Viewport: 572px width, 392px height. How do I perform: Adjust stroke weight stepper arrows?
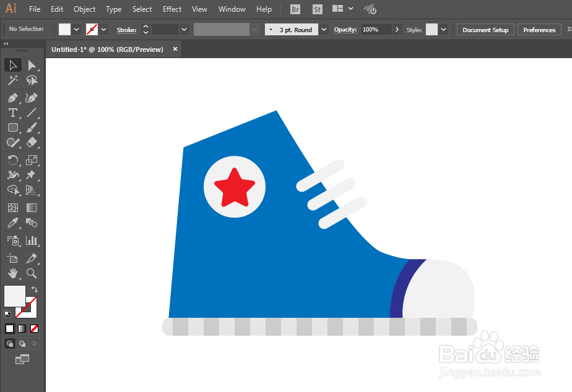(145, 30)
